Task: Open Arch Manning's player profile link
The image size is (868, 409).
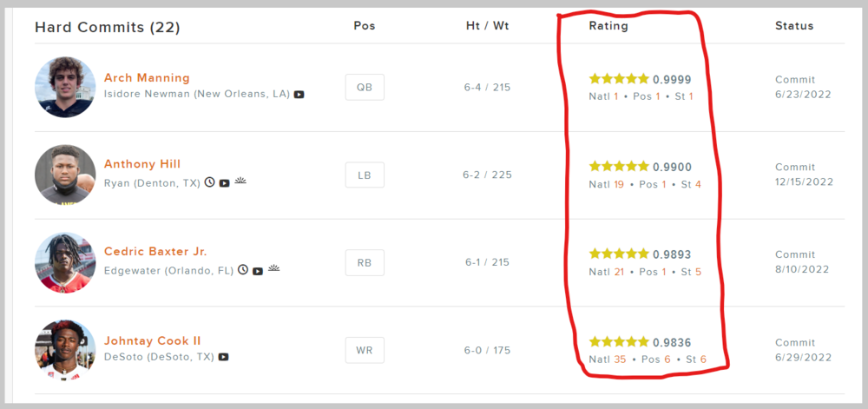Action: click(x=147, y=77)
